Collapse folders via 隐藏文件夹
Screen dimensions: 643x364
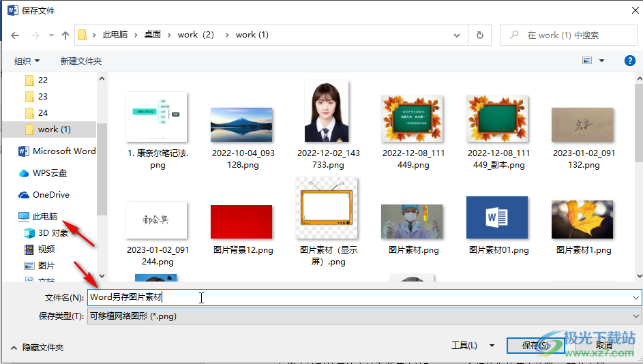(x=37, y=348)
